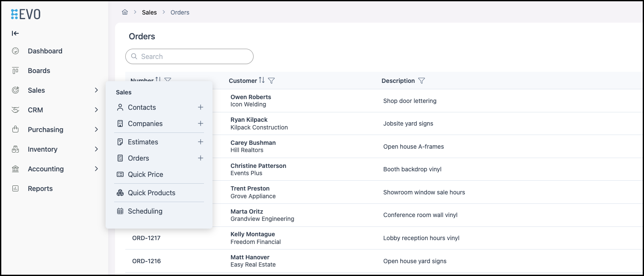The image size is (644, 276).
Task: Expand the Accounting submenu chevron
Action: coord(96,169)
